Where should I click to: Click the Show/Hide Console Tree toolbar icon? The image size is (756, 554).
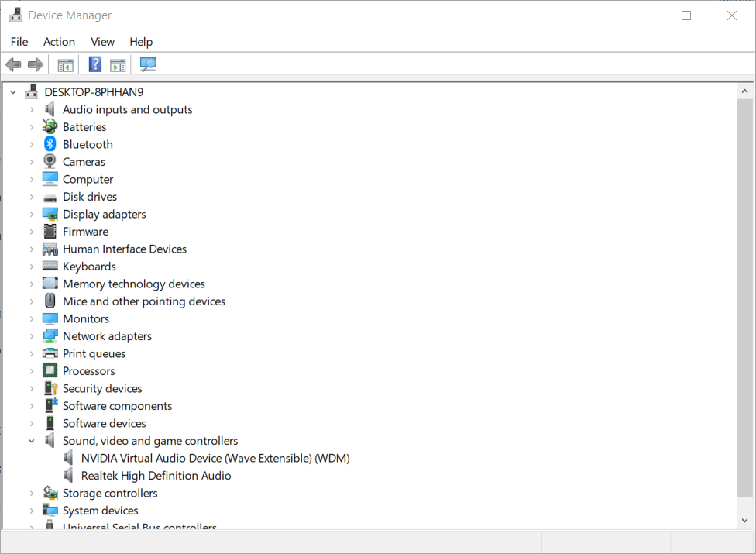[x=65, y=64]
